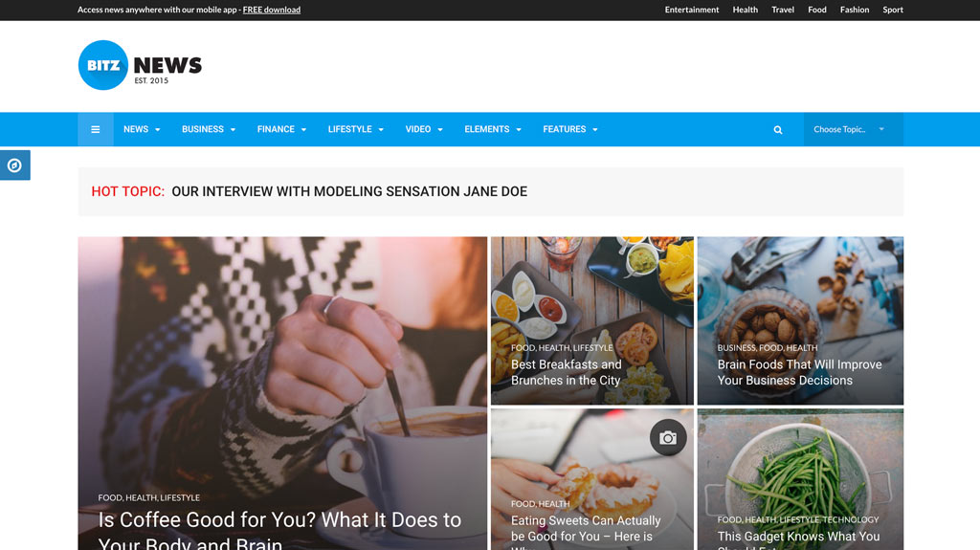The height and width of the screenshot is (550, 980).
Task: Click the camera icon on sweets article
Action: click(667, 437)
